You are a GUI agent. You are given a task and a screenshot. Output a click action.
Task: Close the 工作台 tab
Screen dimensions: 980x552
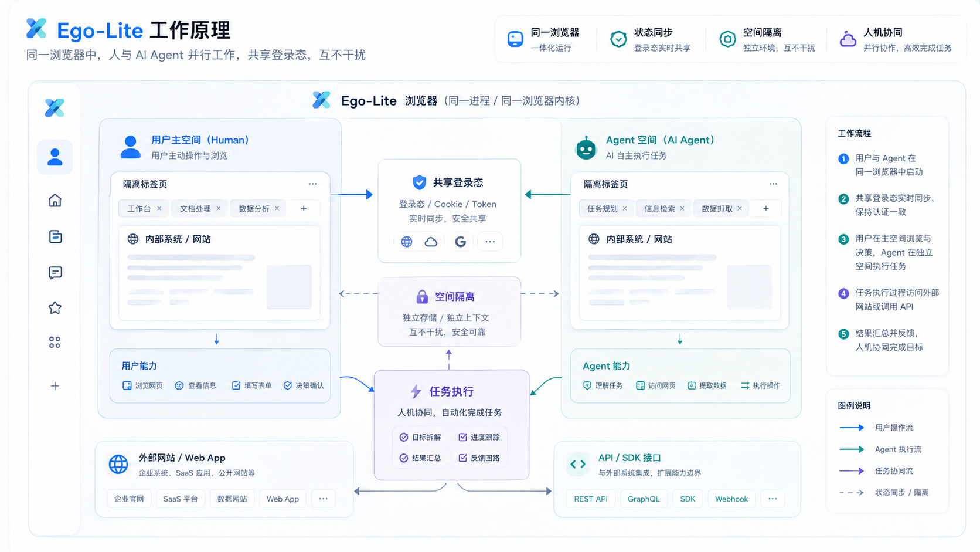click(x=159, y=209)
